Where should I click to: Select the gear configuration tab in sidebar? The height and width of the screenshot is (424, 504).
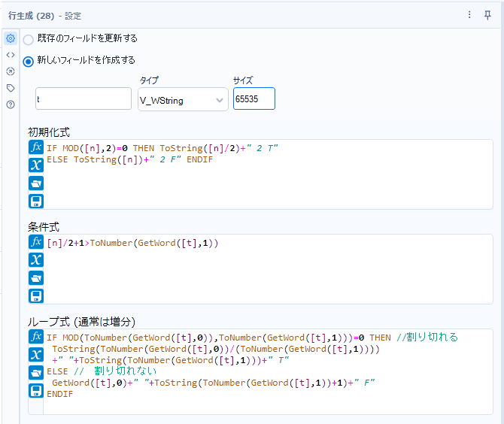tap(11, 38)
